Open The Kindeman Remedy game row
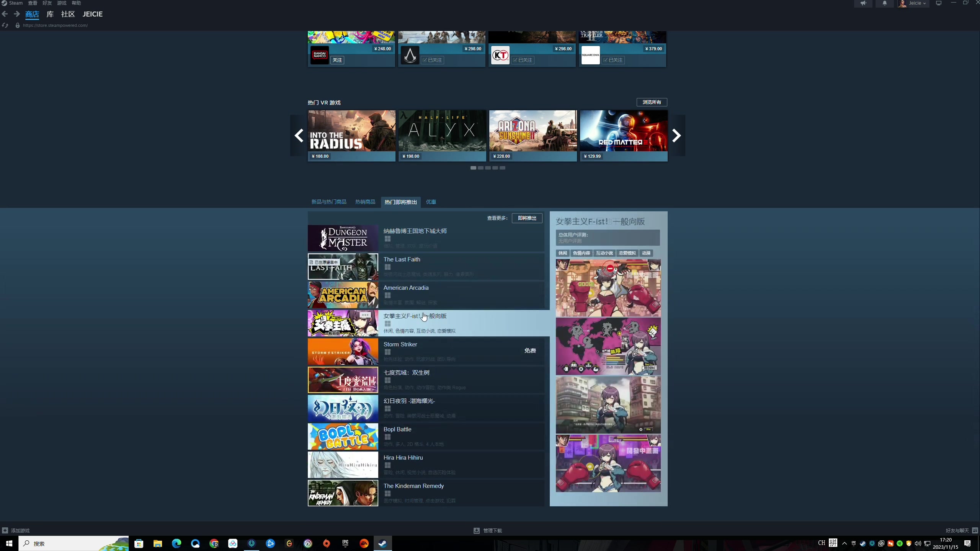 pos(426,493)
